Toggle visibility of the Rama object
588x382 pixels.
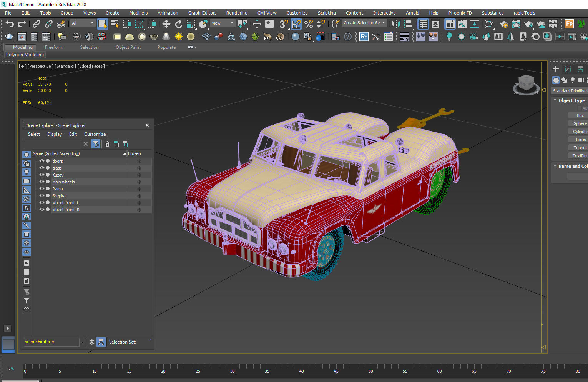pyautogui.click(x=42, y=189)
